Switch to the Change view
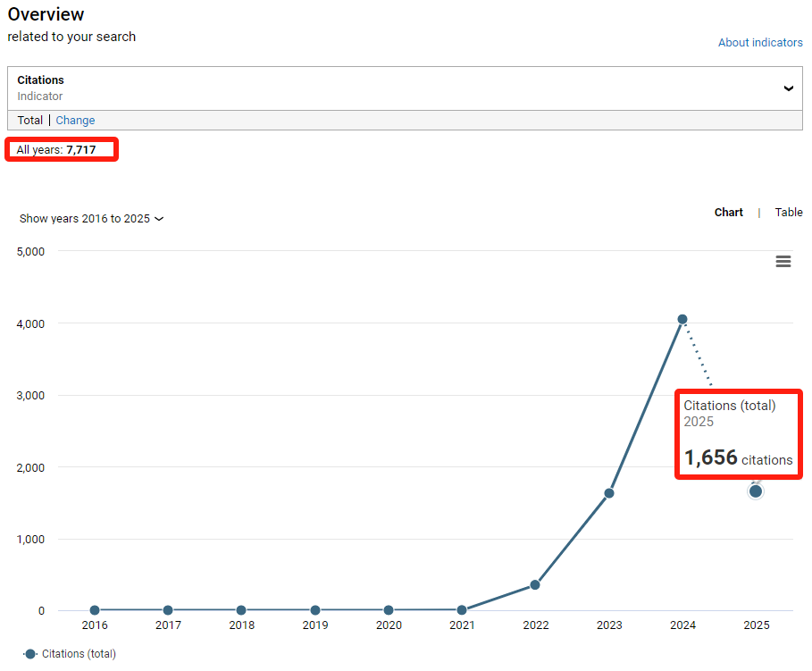 tap(75, 121)
